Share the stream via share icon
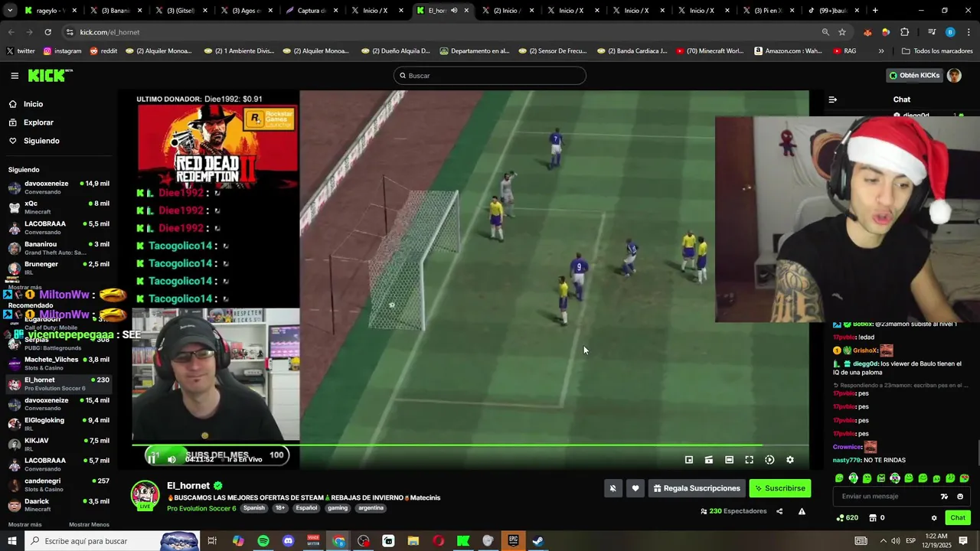This screenshot has width=980, height=551. tap(779, 511)
